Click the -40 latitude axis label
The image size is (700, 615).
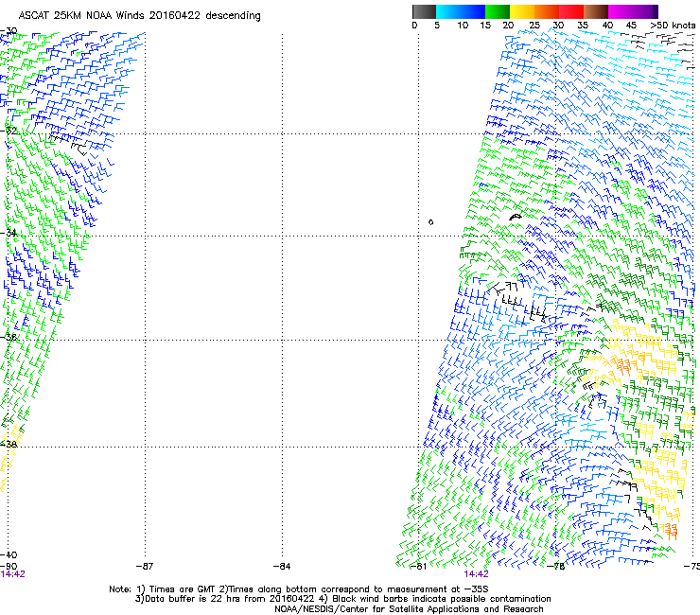click(9, 554)
